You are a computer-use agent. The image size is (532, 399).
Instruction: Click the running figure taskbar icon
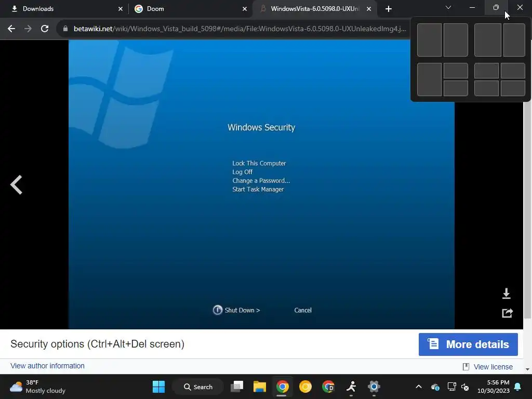click(351, 387)
